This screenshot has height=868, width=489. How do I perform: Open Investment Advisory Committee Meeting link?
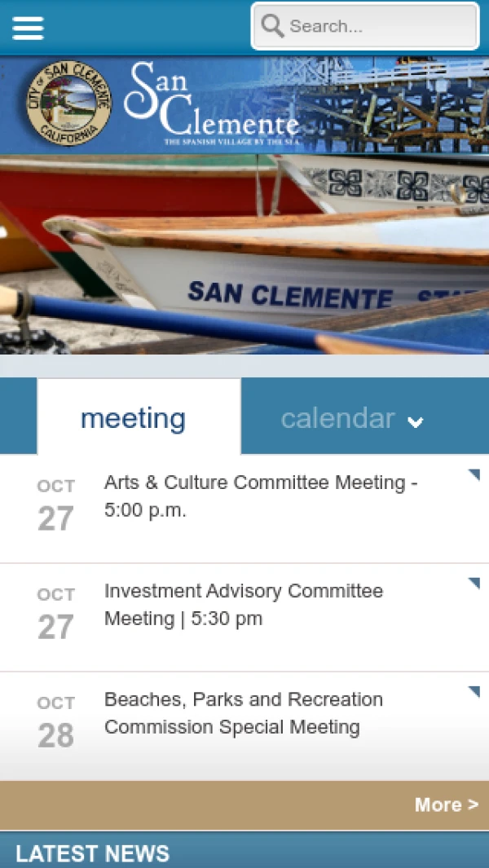tap(244, 605)
